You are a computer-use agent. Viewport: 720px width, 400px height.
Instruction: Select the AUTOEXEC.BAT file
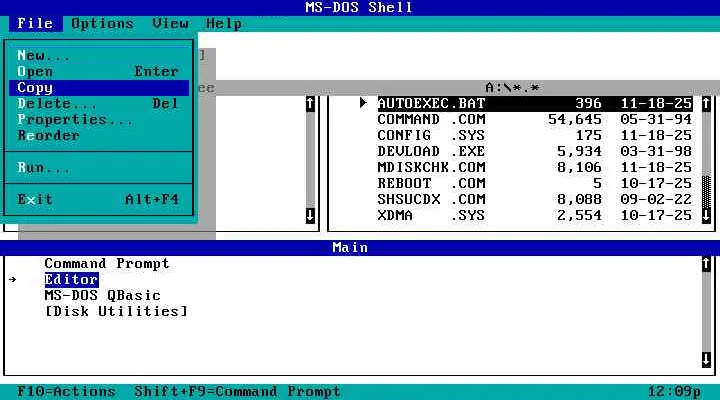pos(535,103)
